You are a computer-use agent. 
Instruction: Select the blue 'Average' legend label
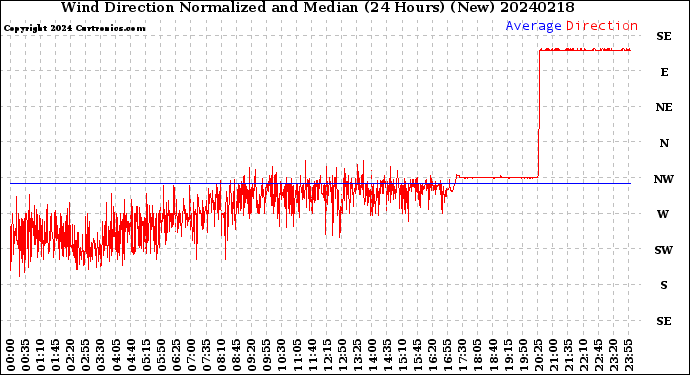[533, 26]
